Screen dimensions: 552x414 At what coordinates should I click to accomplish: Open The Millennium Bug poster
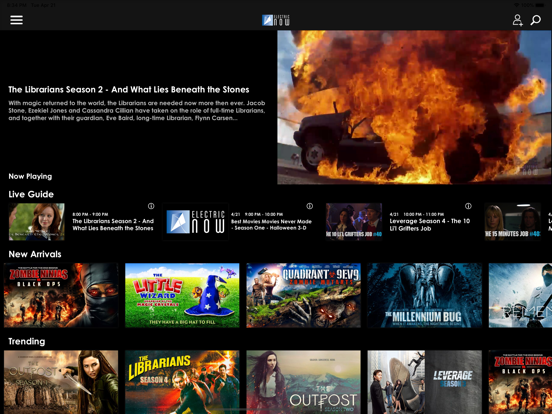pyautogui.click(x=425, y=295)
